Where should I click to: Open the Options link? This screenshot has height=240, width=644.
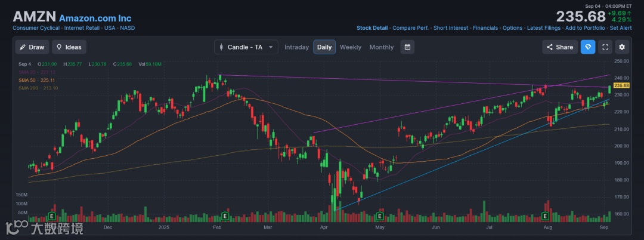512,28
